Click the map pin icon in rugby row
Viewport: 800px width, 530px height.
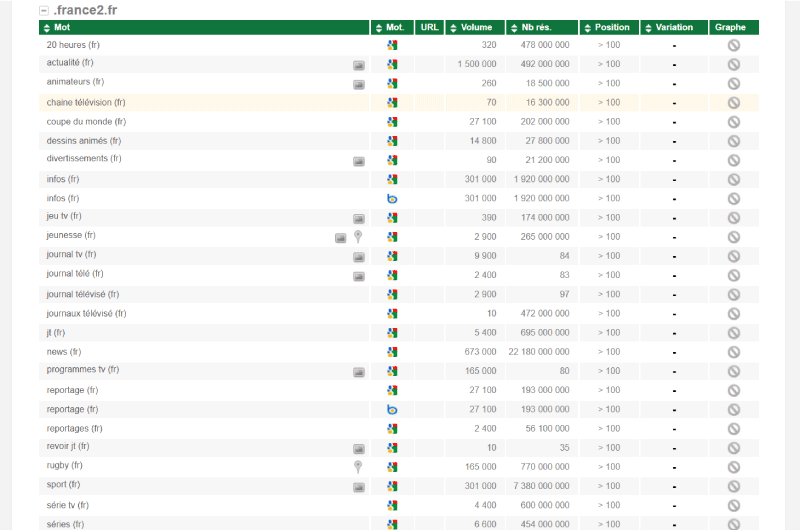(358, 467)
